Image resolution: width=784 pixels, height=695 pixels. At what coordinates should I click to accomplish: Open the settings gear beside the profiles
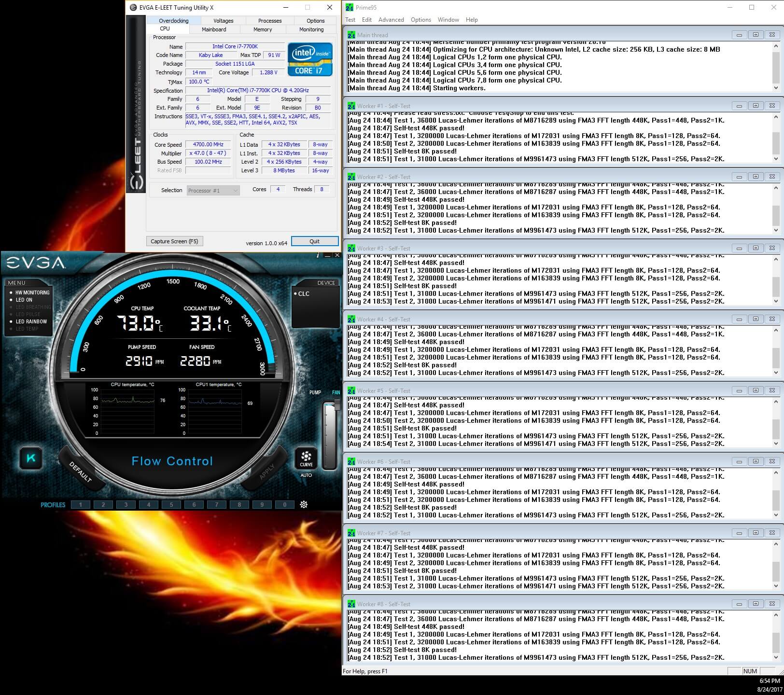[304, 504]
